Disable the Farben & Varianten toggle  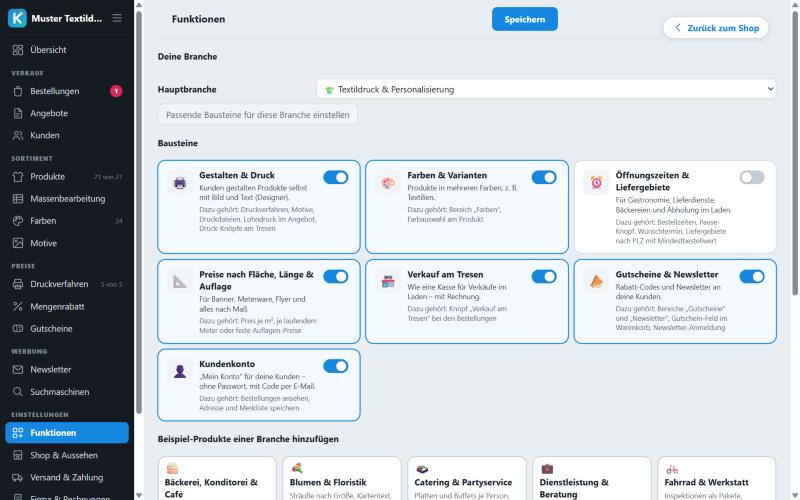544,178
